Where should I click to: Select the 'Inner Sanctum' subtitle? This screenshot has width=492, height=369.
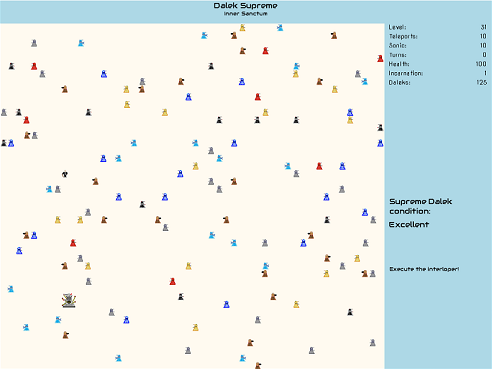pyautogui.click(x=245, y=14)
